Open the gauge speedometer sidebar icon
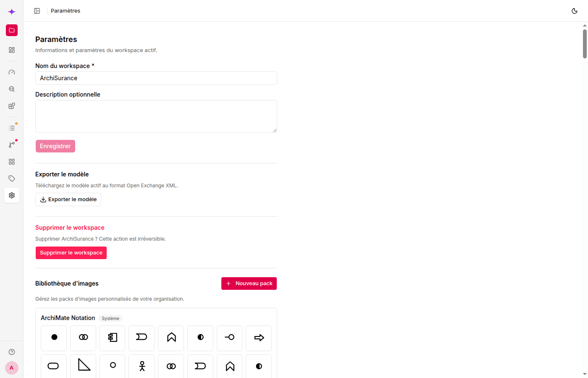 (12, 72)
